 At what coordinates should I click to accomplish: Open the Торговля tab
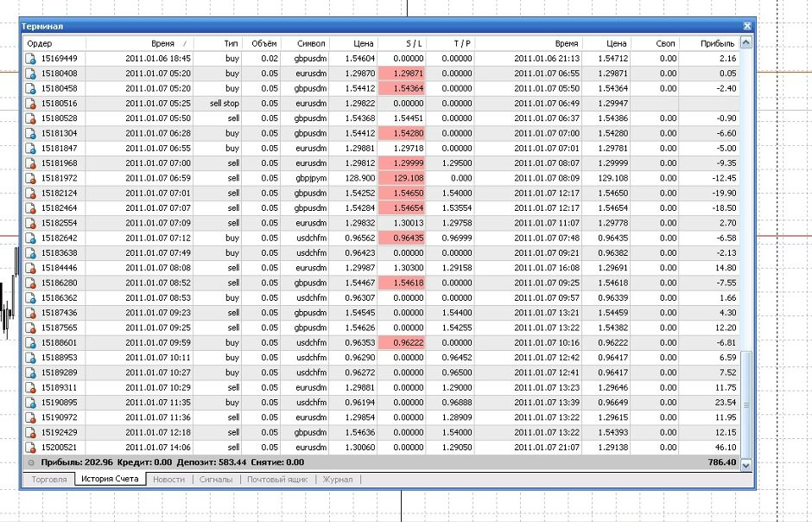tap(49, 478)
